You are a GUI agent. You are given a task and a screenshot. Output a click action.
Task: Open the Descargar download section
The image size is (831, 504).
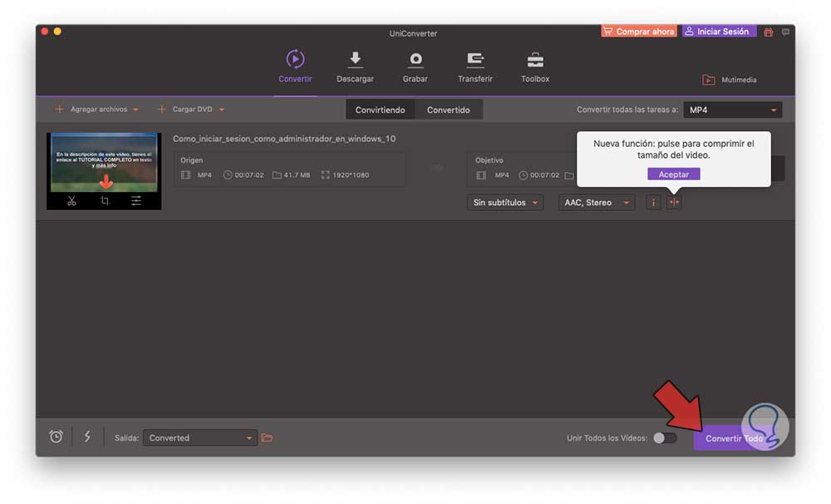click(x=355, y=66)
